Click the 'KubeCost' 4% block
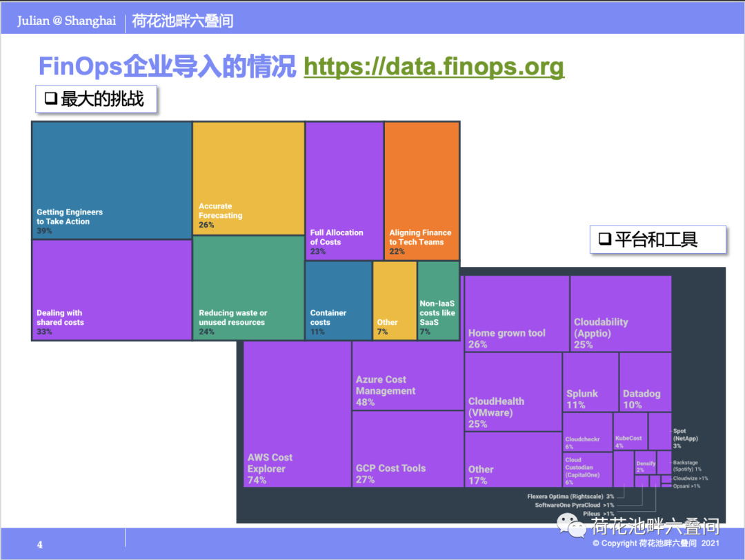The width and height of the screenshot is (745, 560). [630, 432]
